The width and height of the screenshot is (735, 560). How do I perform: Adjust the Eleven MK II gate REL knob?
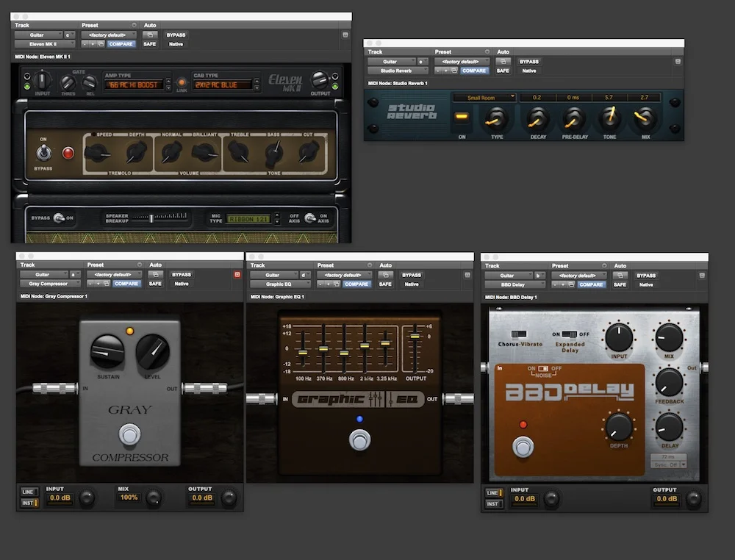[x=90, y=84]
